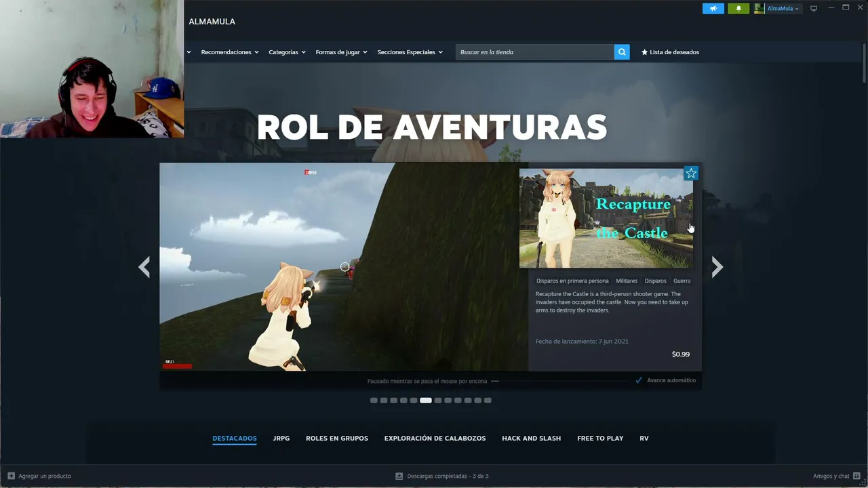Click the Militares tag
The width and height of the screenshot is (868, 488).
tap(627, 281)
